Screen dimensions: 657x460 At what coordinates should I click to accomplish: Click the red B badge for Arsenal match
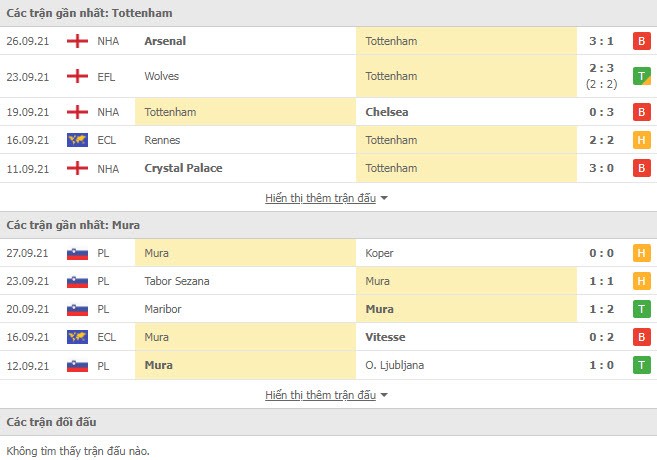[640, 41]
